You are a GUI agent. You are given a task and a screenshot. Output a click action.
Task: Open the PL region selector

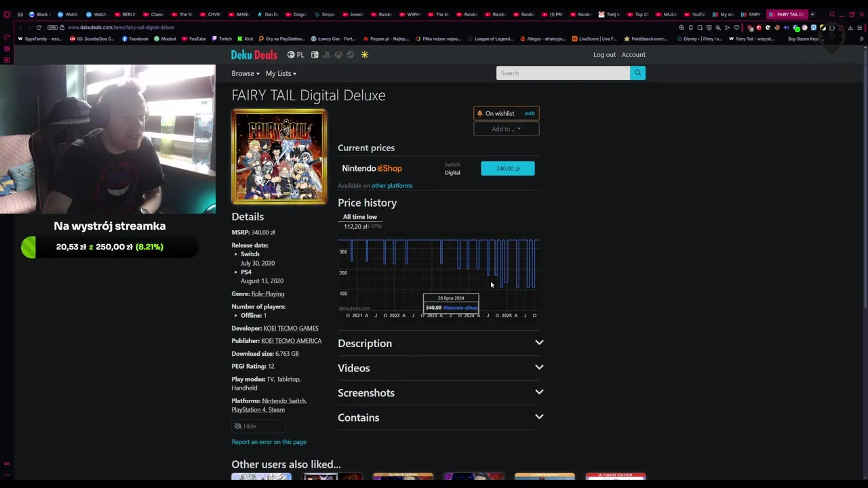pyautogui.click(x=296, y=55)
